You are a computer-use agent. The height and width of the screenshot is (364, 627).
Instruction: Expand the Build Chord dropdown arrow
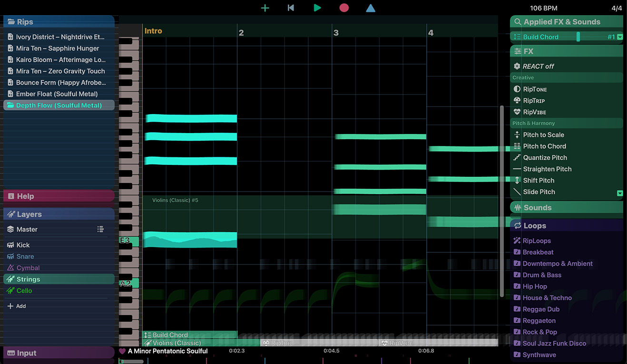coord(619,37)
